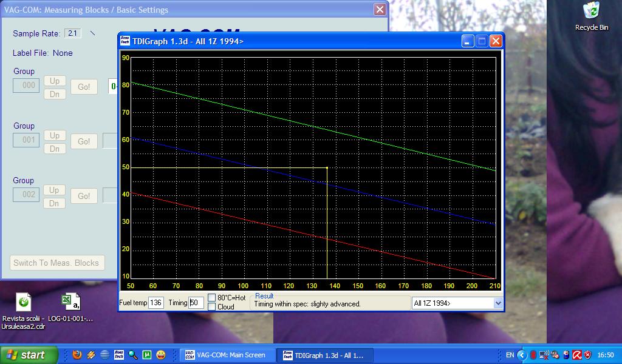Switch to VAG-COM: Main Screen taskbar button
This screenshot has height=364, width=622.
(227, 355)
